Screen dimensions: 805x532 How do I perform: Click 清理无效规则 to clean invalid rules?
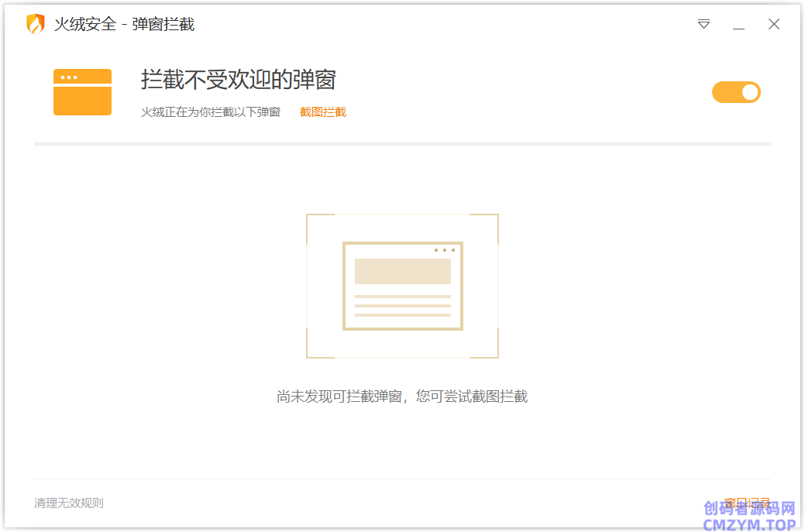tap(68, 503)
